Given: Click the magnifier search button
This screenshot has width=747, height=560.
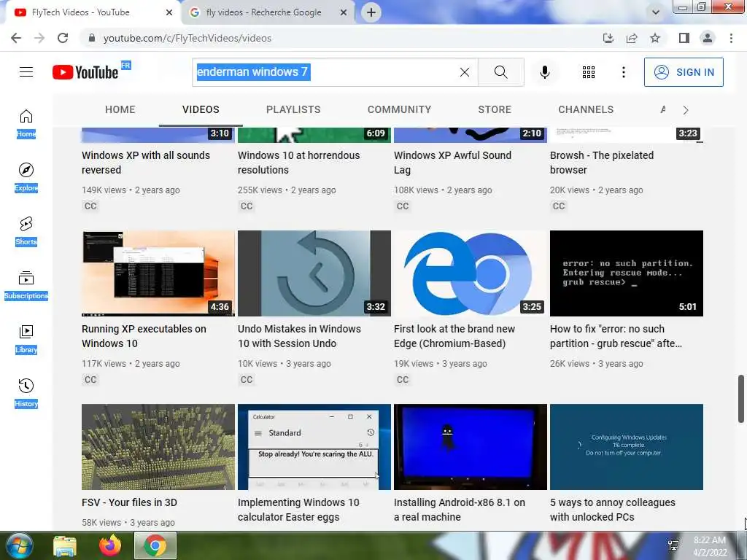Looking at the screenshot, I should [500, 72].
